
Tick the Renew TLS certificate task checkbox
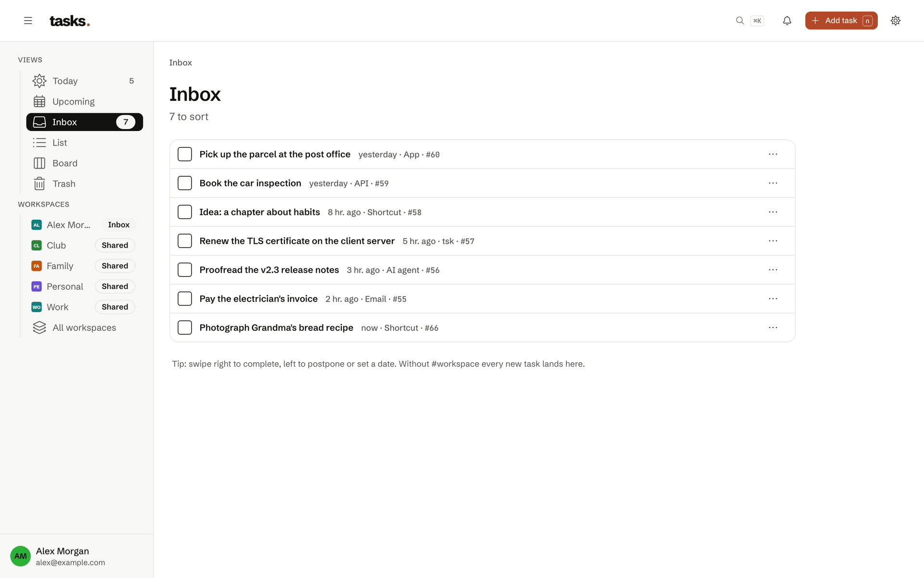[x=185, y=241]
